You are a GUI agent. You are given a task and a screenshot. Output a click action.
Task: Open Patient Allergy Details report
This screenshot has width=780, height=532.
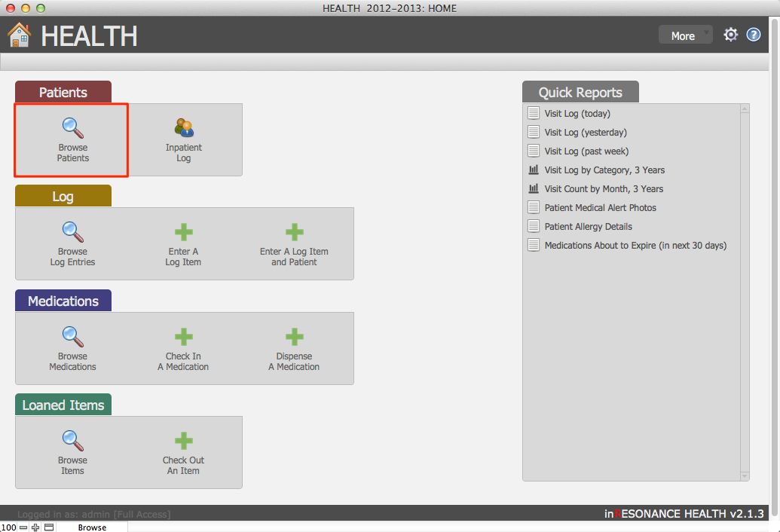[x=588, y=227]
